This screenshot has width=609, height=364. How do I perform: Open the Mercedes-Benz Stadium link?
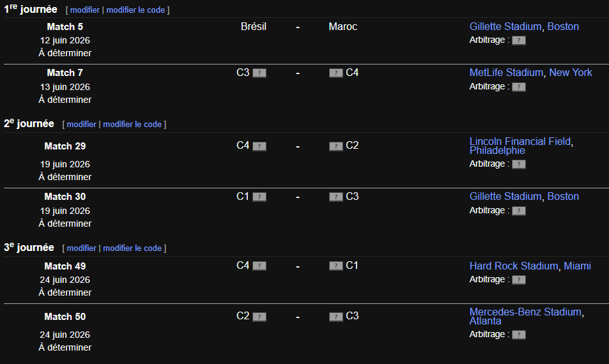(525, 312)
